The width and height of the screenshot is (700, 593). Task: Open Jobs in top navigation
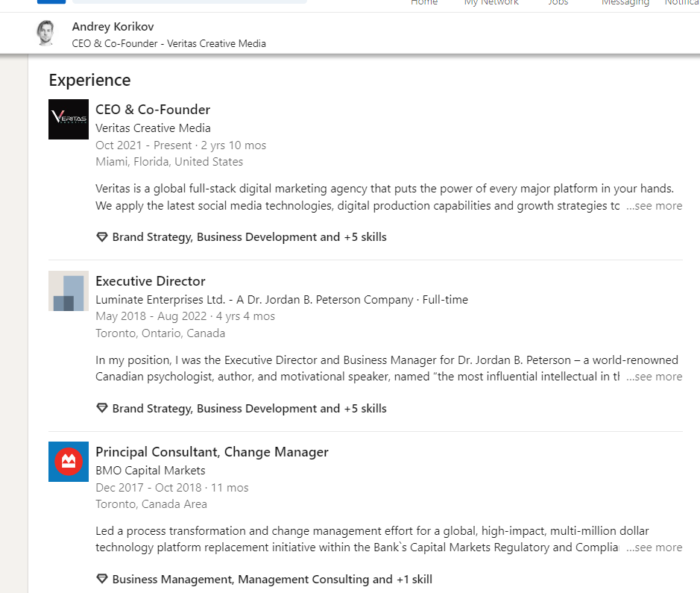[558, 3]
